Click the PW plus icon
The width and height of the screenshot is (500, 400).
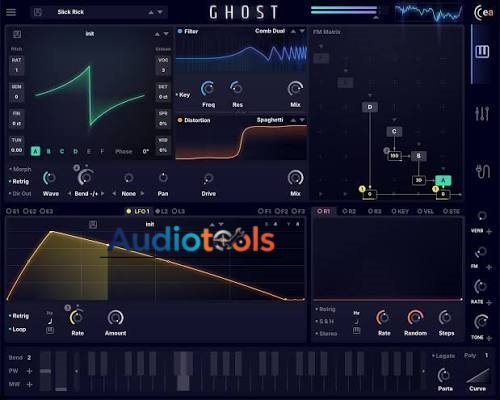(29, 371)
